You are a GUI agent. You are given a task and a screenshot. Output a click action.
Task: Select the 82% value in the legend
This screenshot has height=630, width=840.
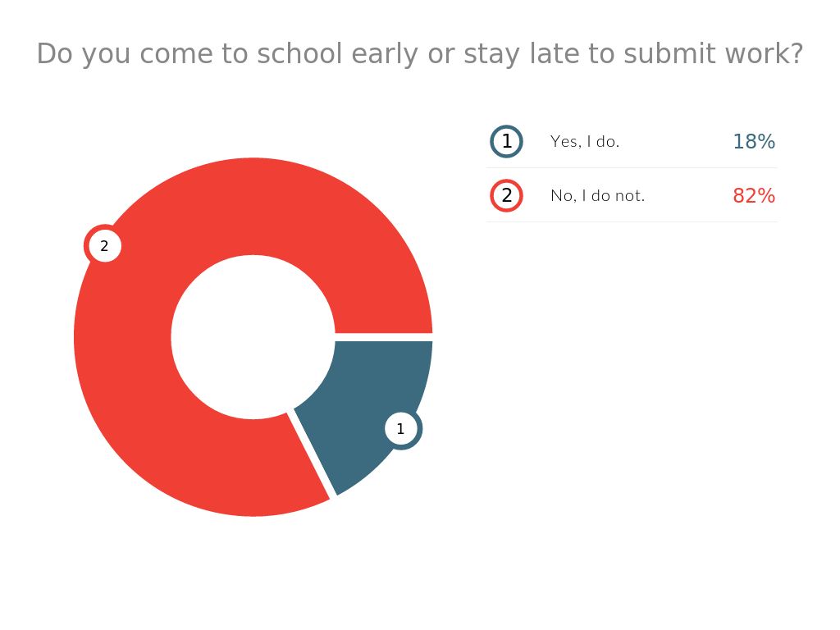pyautogui.click(x=754, y=196)
